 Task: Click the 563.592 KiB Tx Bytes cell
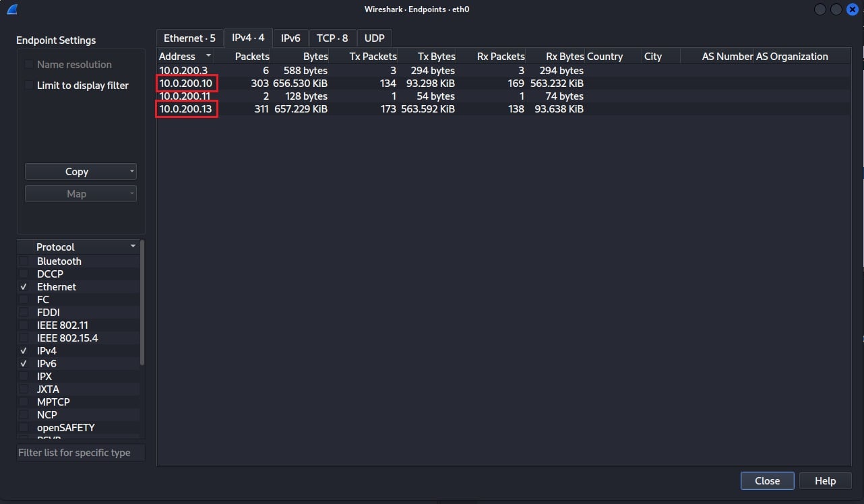point(427,109)
